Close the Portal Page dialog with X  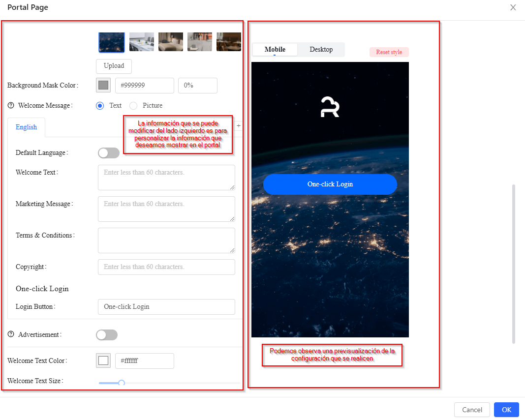[513, 7]
